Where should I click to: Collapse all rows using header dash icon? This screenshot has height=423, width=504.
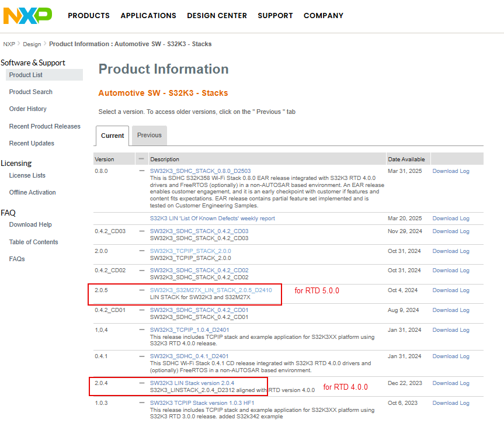[x=141, y=159]
